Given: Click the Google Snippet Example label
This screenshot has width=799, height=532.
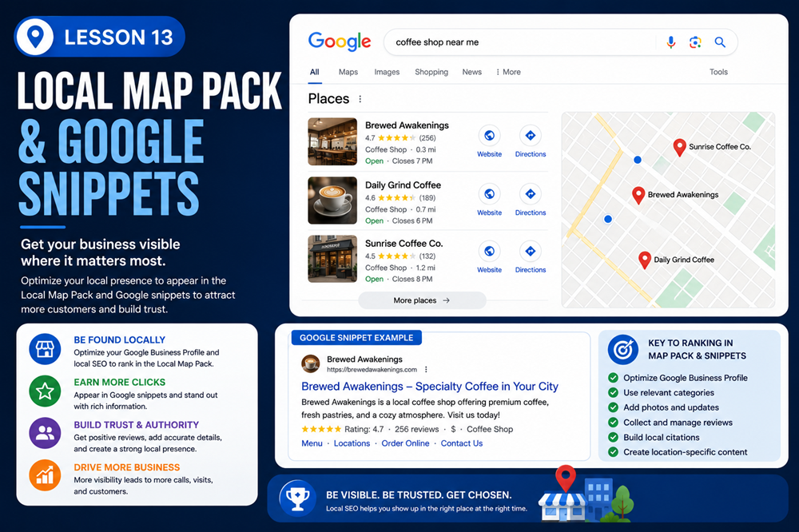Looking at the screenshot, I should [x=356, y=338].
